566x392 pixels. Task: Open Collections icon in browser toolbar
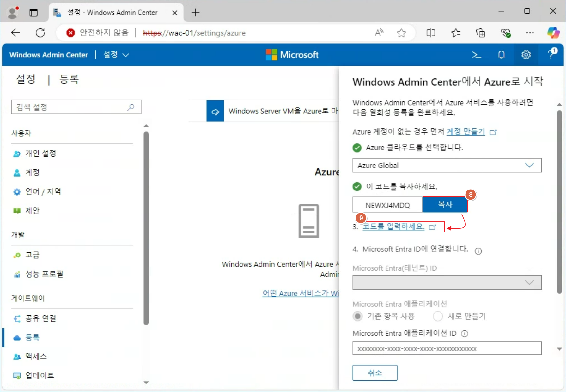[x=480, y=33]
